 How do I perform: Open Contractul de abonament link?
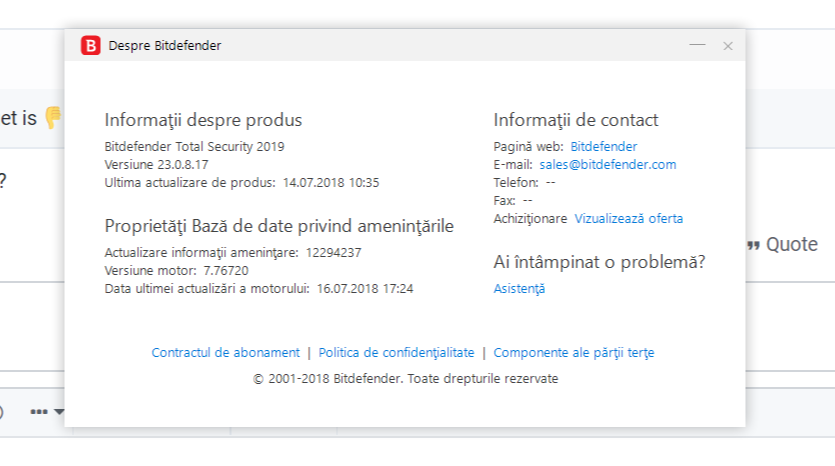point(225,353)
